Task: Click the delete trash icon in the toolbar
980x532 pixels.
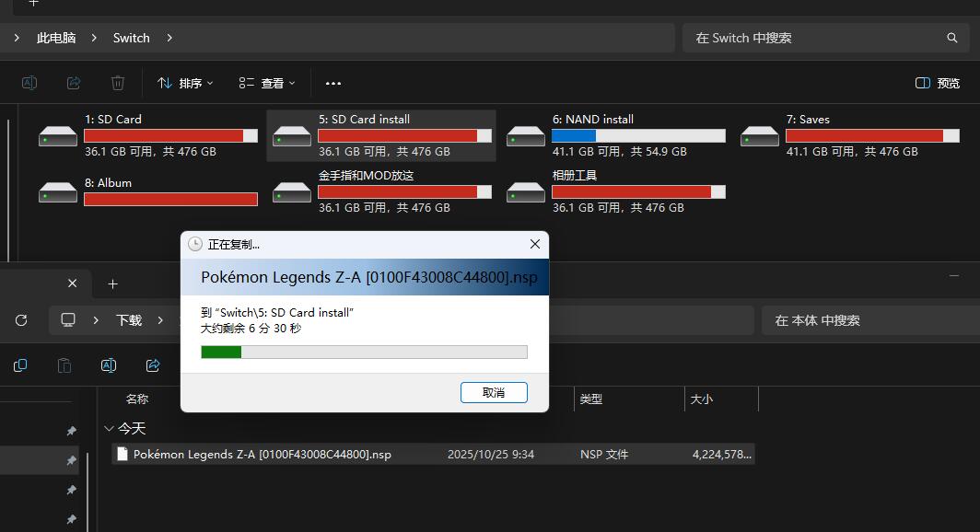Action: tap(118, 83)
